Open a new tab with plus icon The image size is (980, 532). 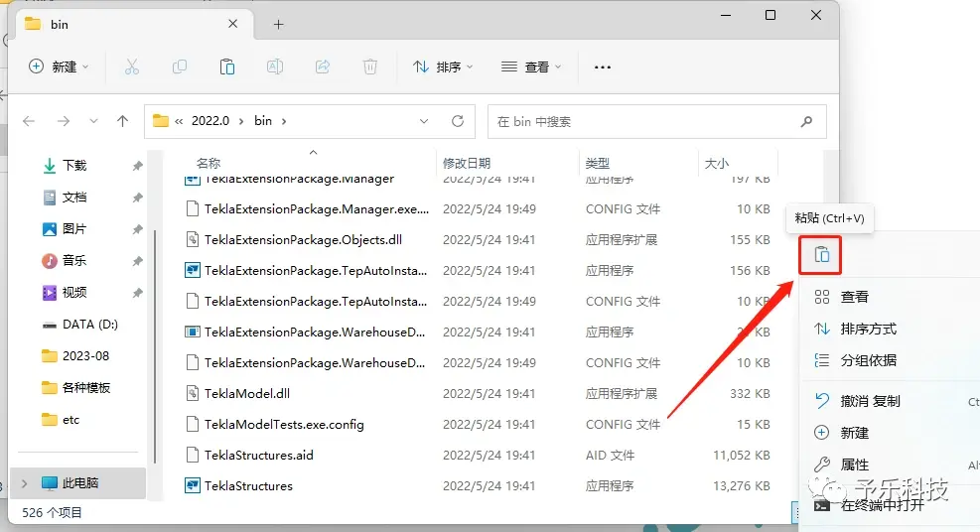tap(279, 25)
